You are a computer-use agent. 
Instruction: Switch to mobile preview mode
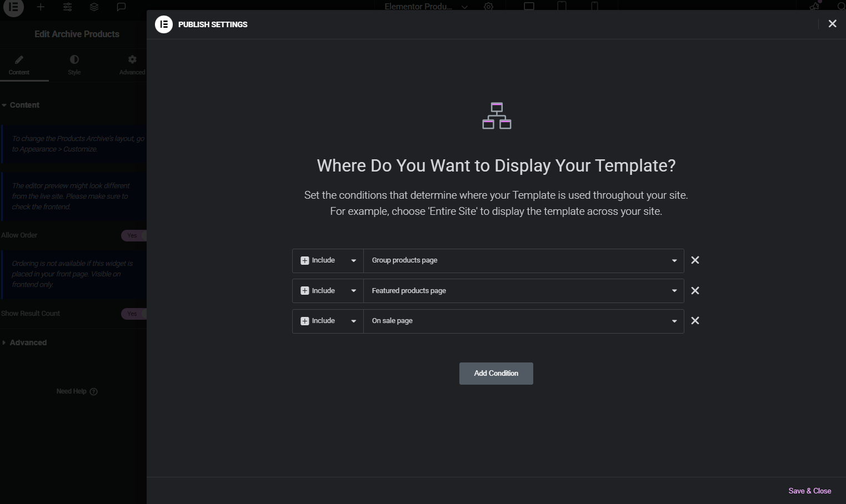click(594, 6)
